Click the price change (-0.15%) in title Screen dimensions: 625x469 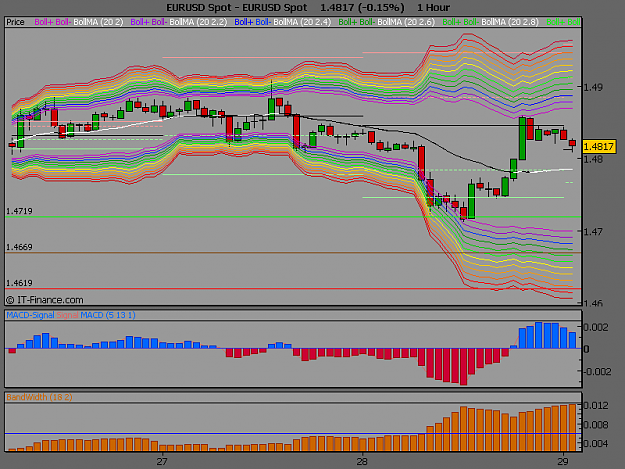(379, 8)
